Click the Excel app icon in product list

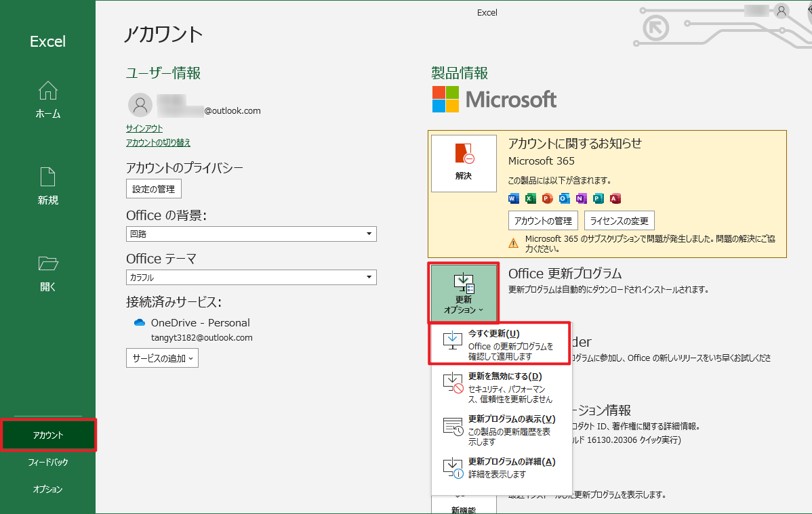click(x=530, y=198)
